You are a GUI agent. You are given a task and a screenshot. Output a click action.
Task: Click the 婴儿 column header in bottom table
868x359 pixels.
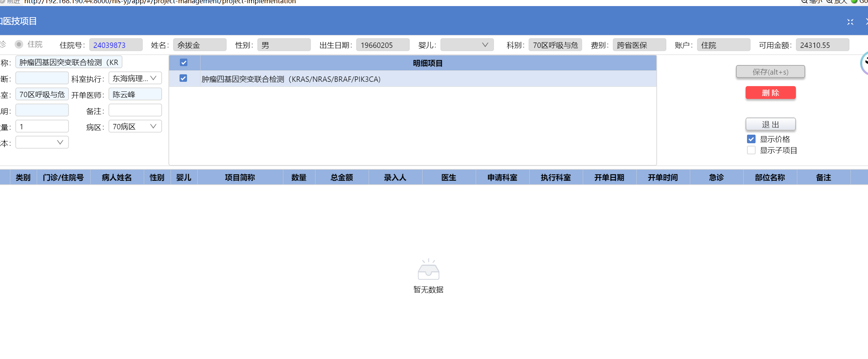coord(184,178)
